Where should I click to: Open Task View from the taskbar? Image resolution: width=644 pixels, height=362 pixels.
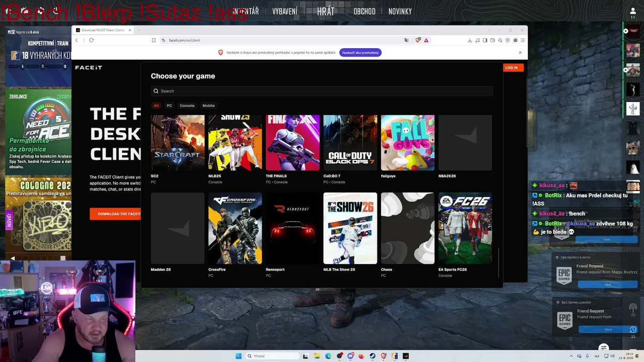pyautogui.click(x=305, y=356)
